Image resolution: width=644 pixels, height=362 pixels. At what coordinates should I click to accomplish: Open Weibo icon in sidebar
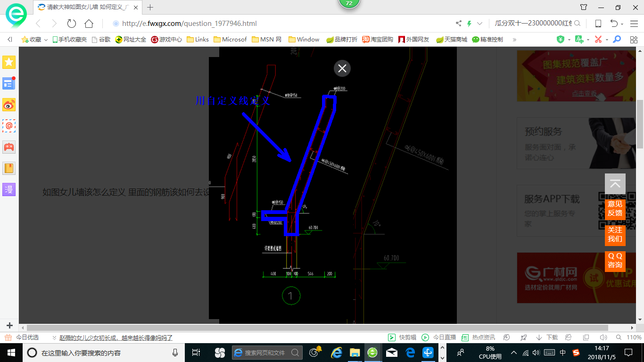coord(9,105)
